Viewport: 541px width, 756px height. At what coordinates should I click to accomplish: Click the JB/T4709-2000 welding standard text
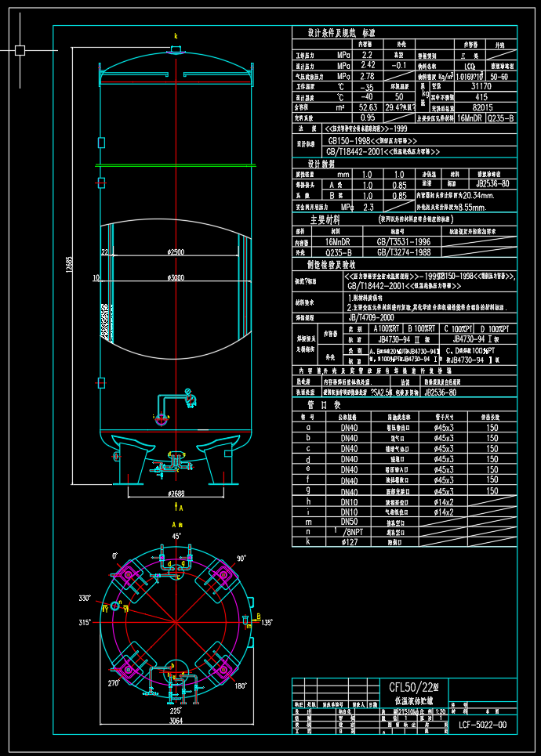pyautogui.click(x=375, y=319)
